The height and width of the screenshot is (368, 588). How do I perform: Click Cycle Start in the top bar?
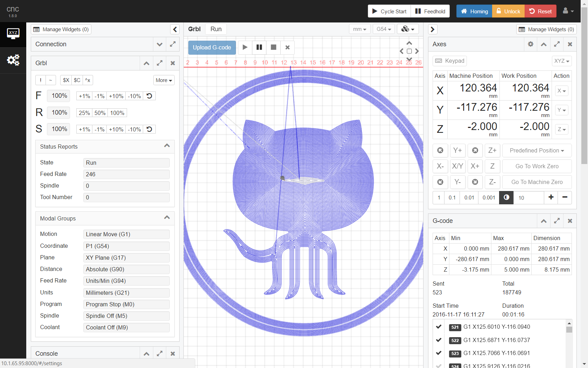pyautogui.click(x=389, y=11)
